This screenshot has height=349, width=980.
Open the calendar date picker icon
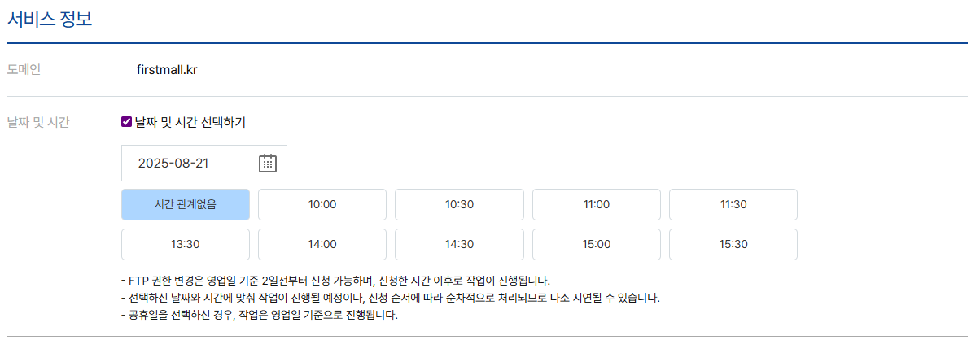coord(268,163)
